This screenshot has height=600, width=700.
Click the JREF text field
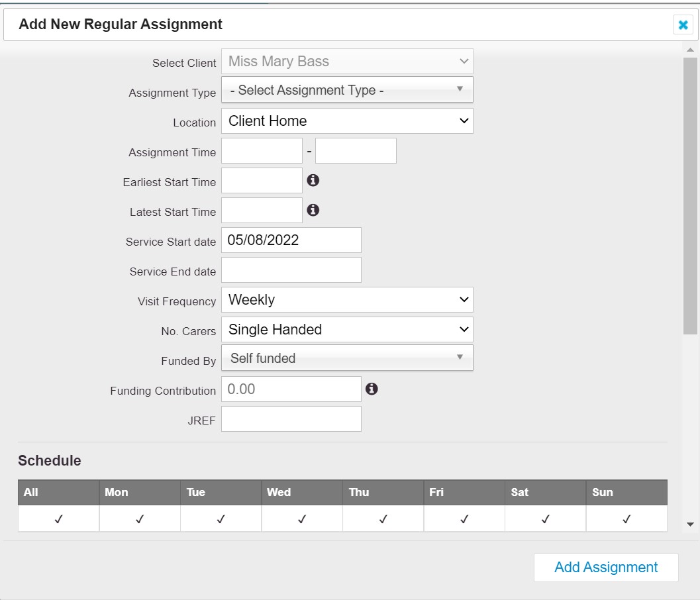291,419
